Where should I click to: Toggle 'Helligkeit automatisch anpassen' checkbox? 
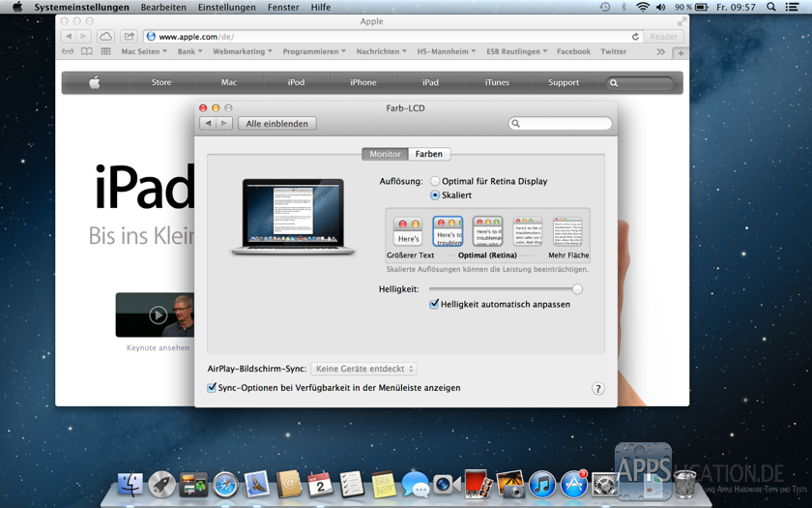(434, 304)
